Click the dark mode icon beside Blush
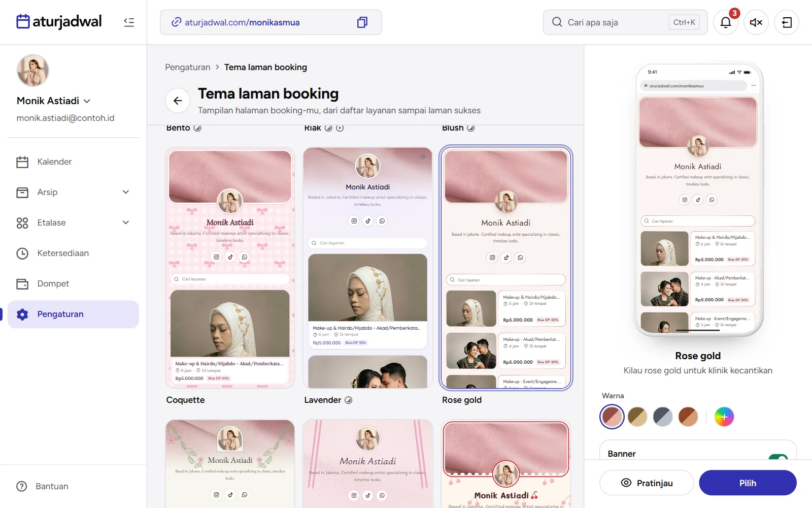Viewport: 812px width, 508px height. tap(471, 128)
